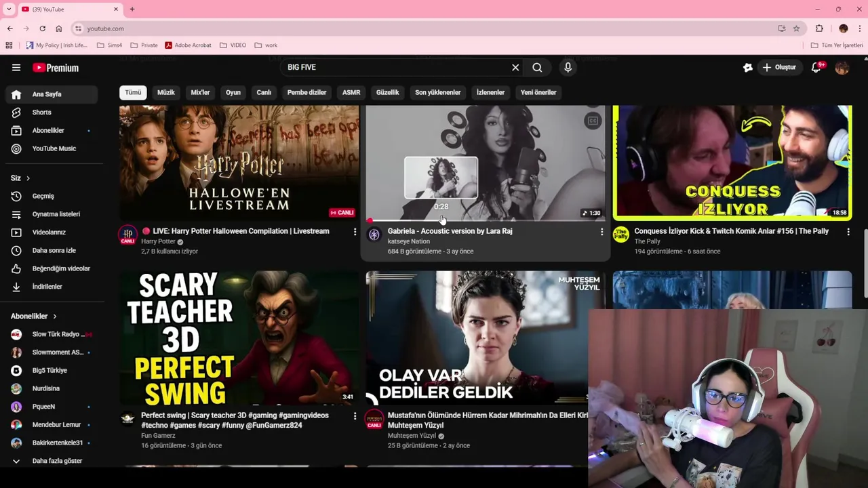This screenshot has width=868, height=488.
Task: Select the Pembe diziler filter chip
Action: [x=307, y=92]
